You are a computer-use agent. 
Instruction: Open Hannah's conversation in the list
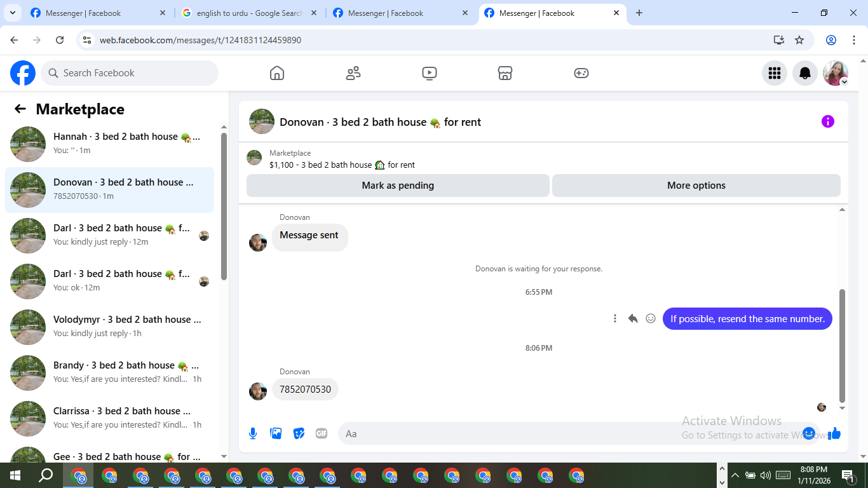pyautogui.click(x=109, y=144)
